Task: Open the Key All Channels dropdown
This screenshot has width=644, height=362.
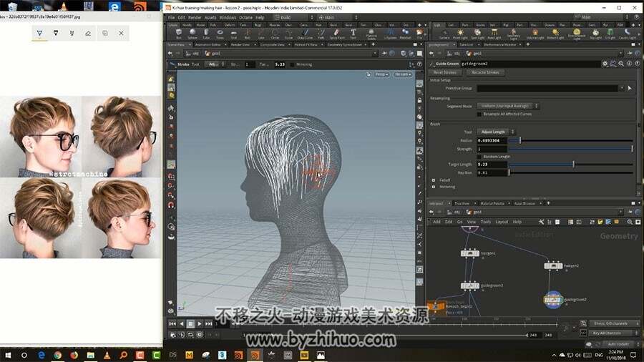Action: pyautogui.click(x=615, y=333)
